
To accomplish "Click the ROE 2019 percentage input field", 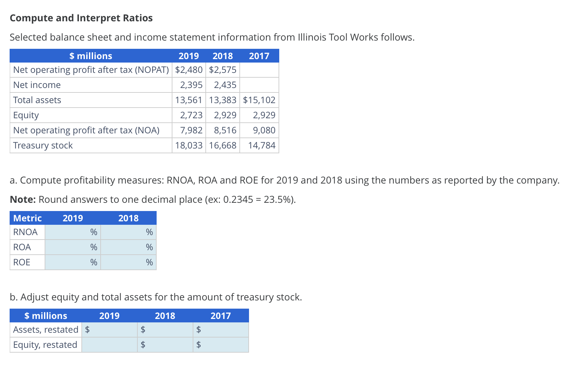I will (72, 262).
